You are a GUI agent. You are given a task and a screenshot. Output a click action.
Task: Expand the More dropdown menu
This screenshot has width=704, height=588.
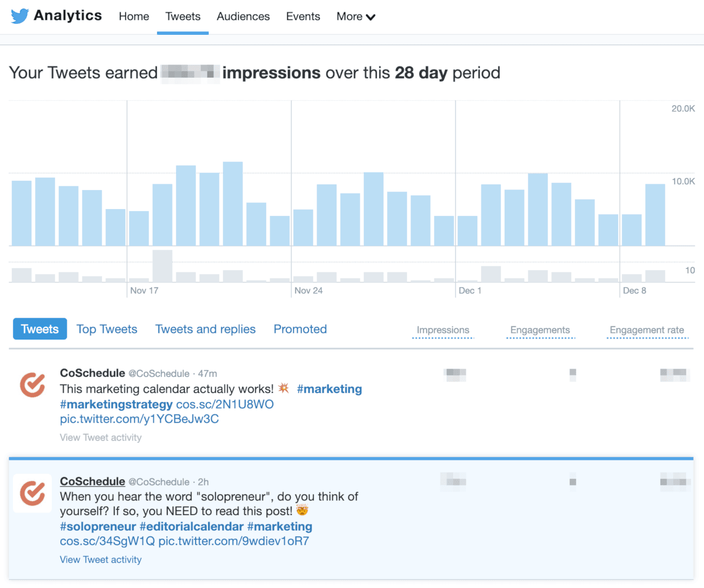click(x=356, y=17)
